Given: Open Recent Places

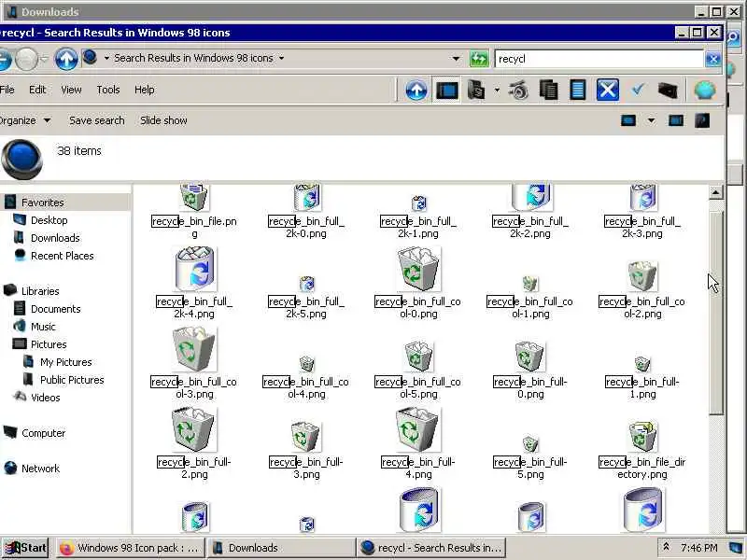Looking at the screenshot, I should pos(63,256).
